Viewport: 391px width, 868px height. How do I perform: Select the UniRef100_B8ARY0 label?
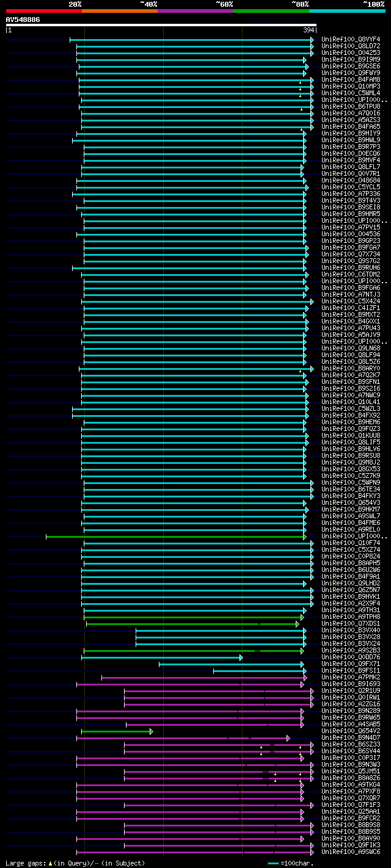click(x=351, y=368)
